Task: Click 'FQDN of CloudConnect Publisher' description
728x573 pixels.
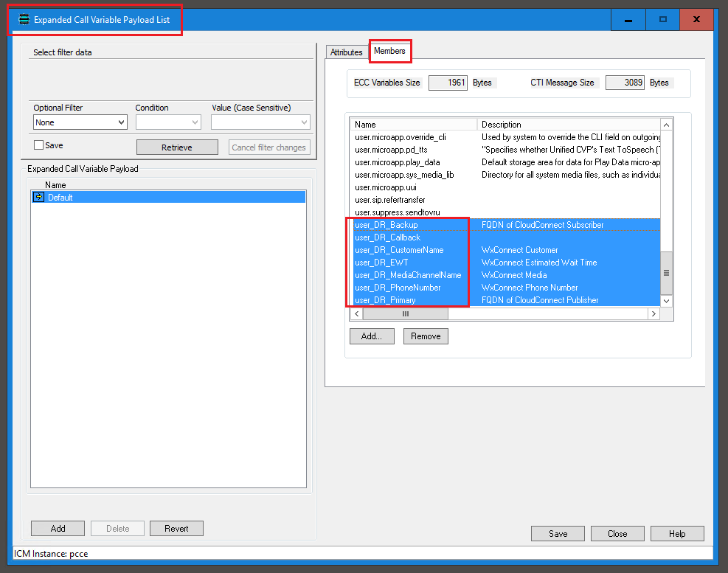Action: coord(540,300)
